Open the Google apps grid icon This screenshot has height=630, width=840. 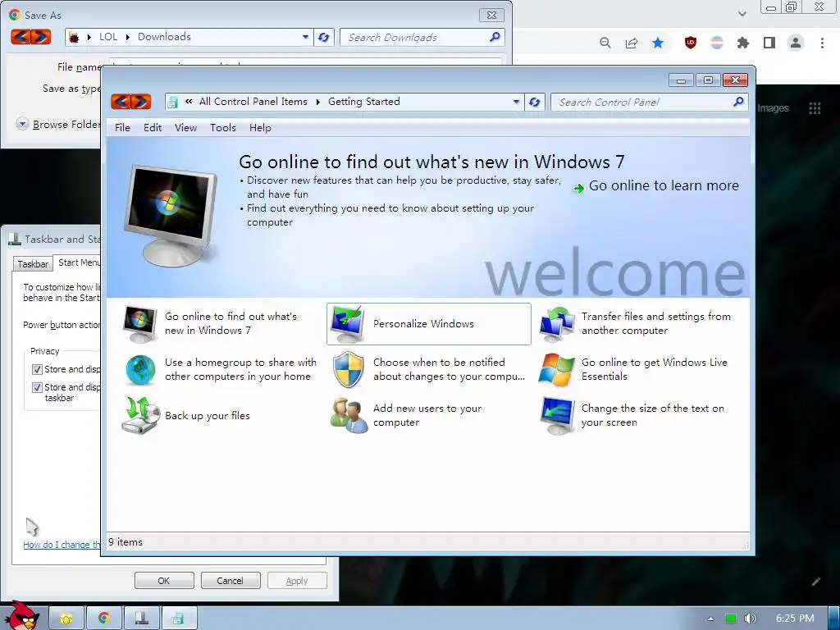815,108
